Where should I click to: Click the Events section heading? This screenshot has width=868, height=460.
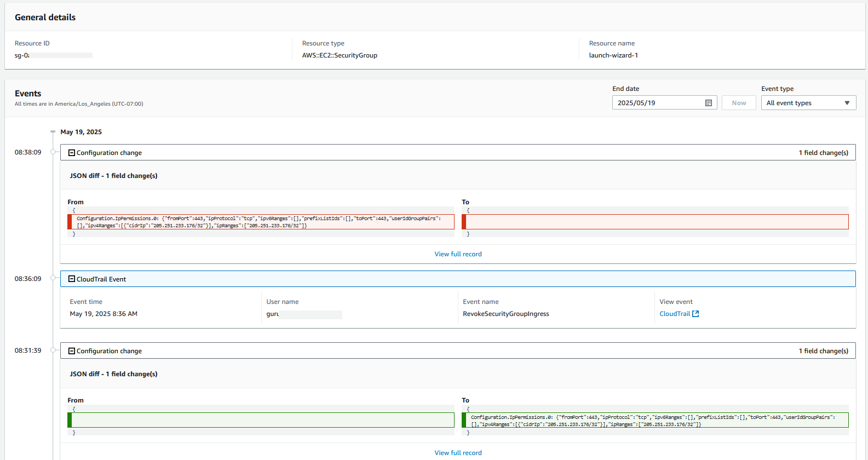pos(28,94)
